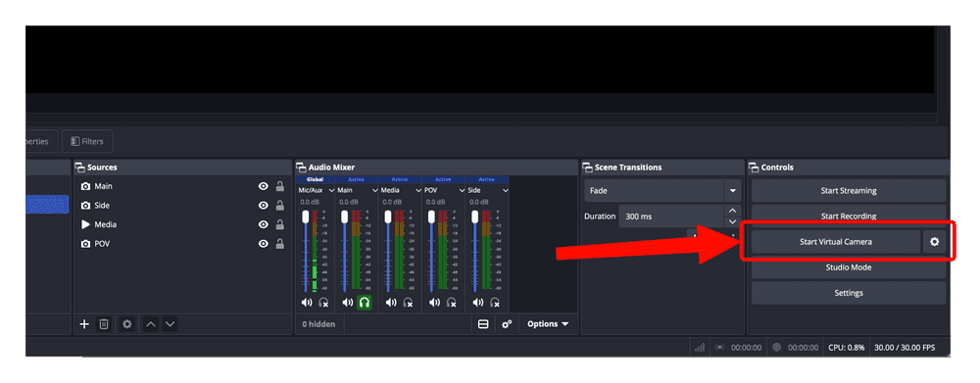This screenshot has width=980, height=383.
Task: Expand Mic/Aux channel dropdown arrow
Action: click(331, 190)
